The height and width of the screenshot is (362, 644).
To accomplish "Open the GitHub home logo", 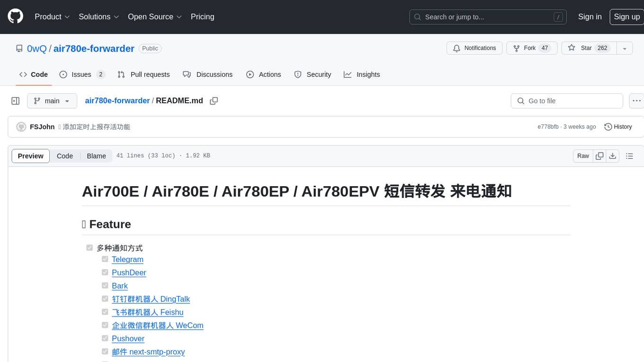I will click(x=15, y=17).
